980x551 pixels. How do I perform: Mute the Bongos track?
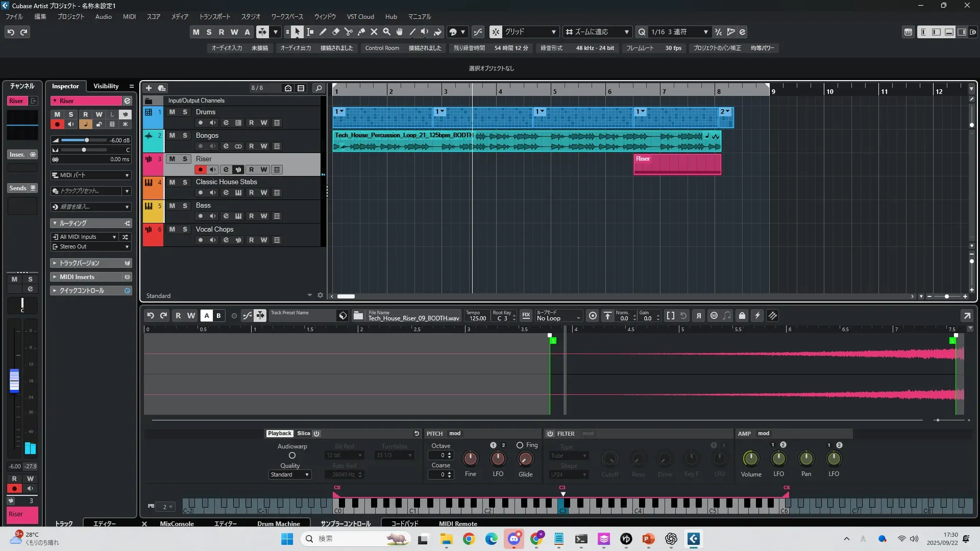pyautogui.click(x=172, y=135)
